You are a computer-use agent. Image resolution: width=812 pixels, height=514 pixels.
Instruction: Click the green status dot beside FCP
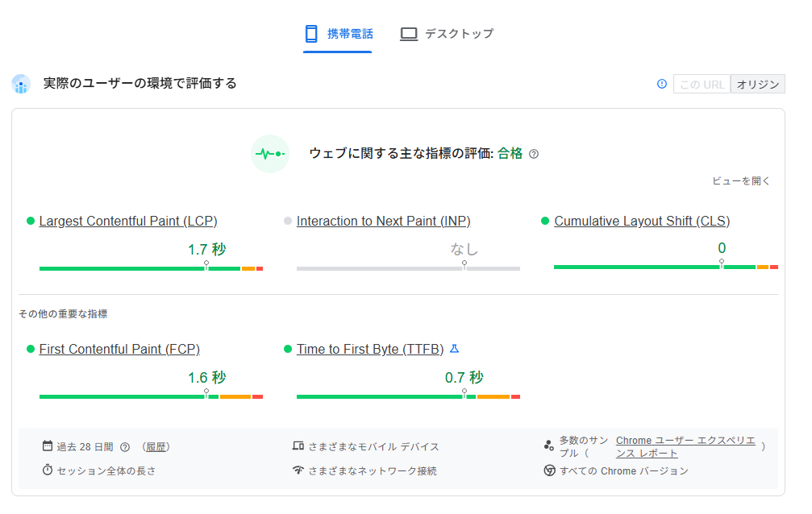pyautogui.click(x=31, y=350)
